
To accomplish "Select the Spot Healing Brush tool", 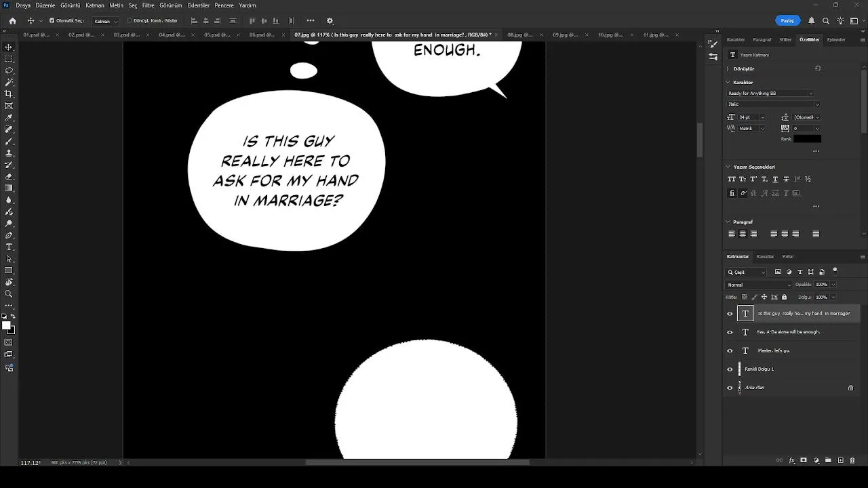I will 9,129.
